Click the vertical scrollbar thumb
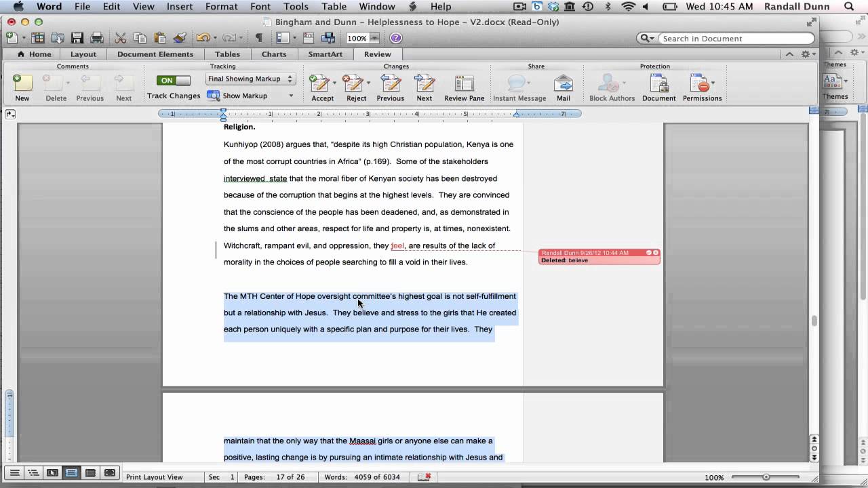Image resolution: width=868 pixels, height=488 pixels. point(814,321)
